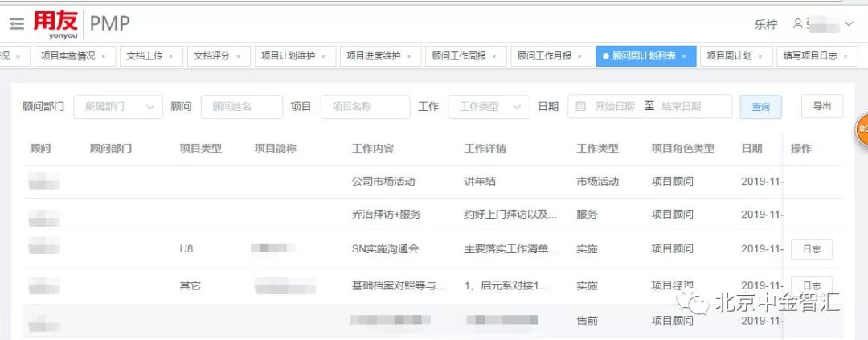
Task: Select the 市场活动 work type cell
Action: coord(597,181)
